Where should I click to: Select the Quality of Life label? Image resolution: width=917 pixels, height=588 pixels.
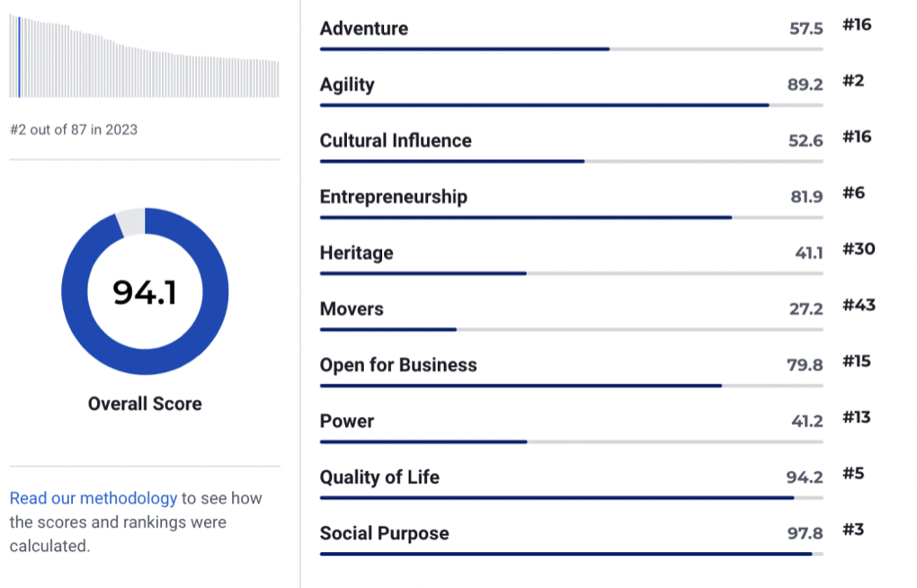[x=379, y=477]
